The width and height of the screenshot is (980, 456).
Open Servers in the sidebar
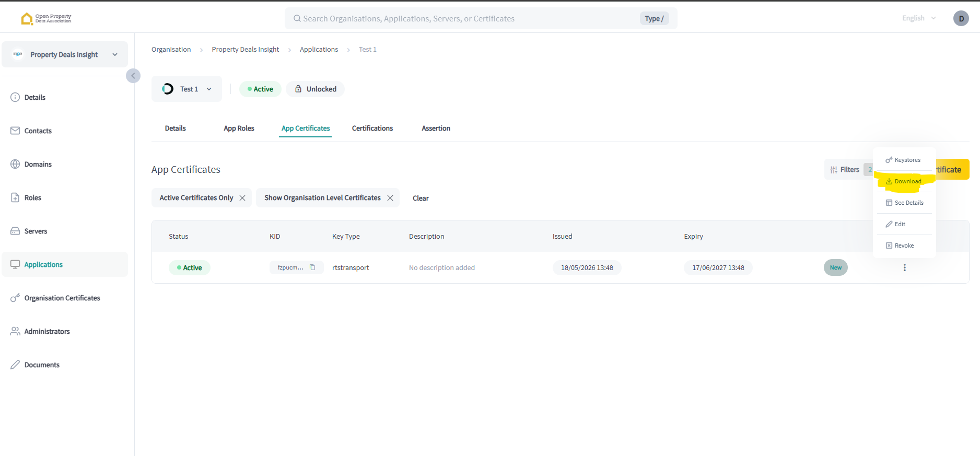point(65,231)
